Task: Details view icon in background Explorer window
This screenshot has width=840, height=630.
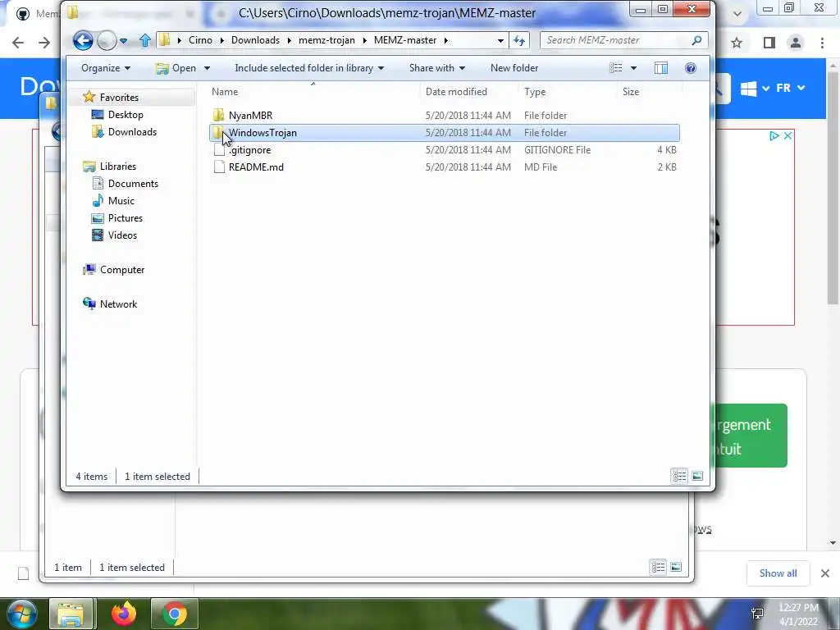Action: (659, 567)
